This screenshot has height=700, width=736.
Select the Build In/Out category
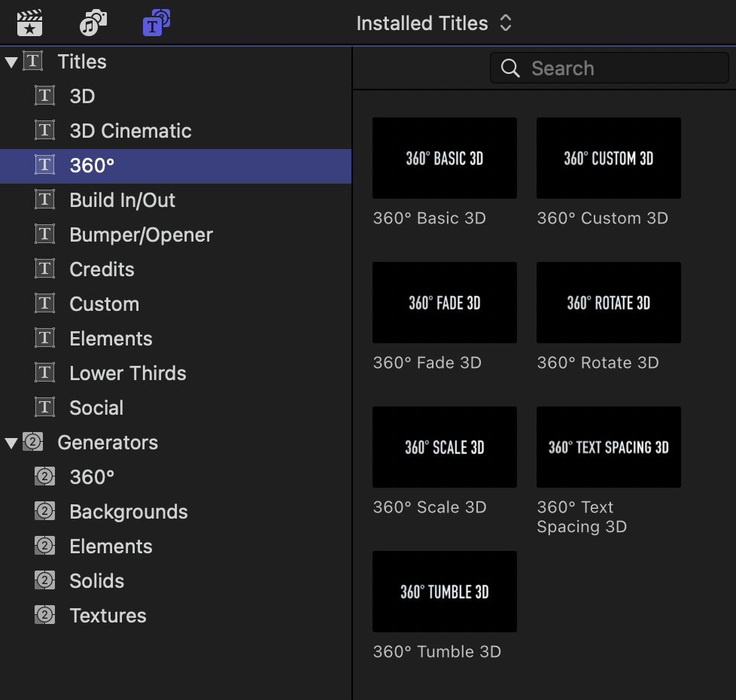pyautogui.click(x=176, y=200)
